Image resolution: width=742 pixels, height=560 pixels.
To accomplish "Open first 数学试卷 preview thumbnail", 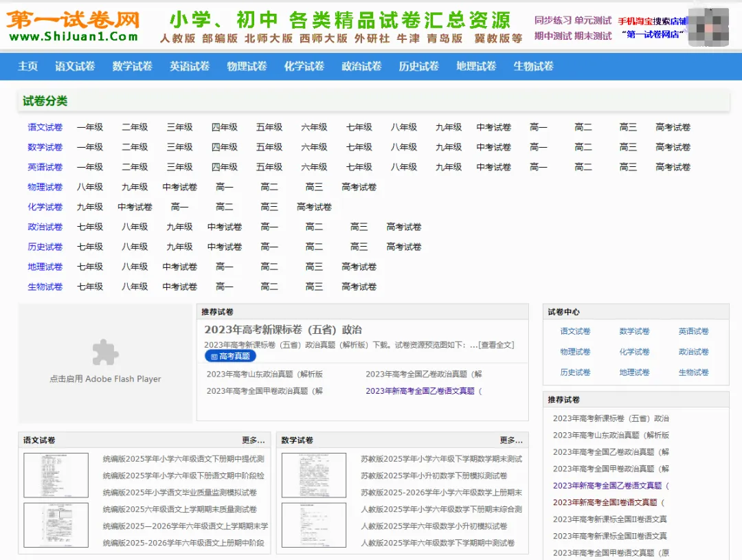I will coord(314,475).
